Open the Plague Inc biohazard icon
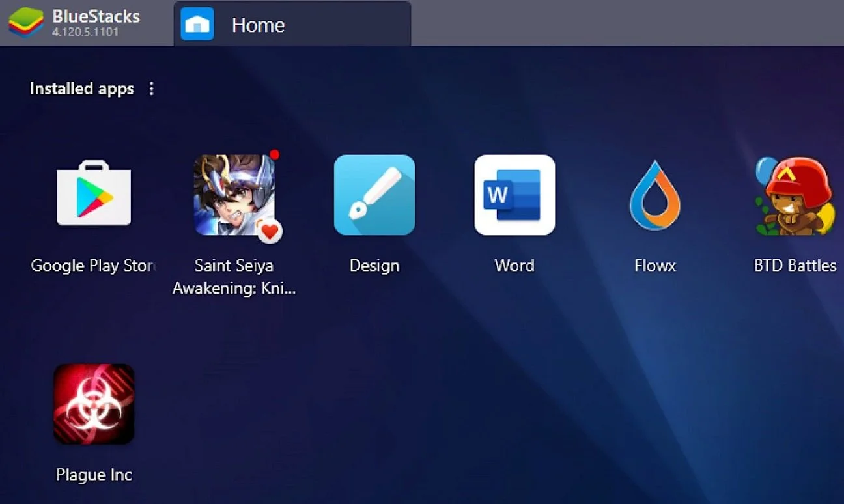The height and width of the screenshot is (504, 844). pyautogui.click(x=94, y=404)
